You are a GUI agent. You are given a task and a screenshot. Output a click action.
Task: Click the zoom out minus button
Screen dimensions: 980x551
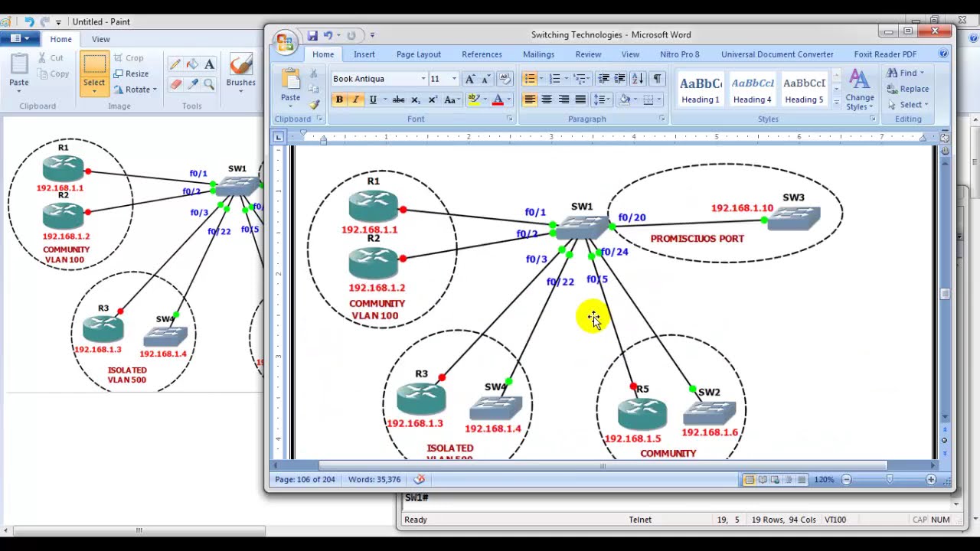(x=846, y=479)
